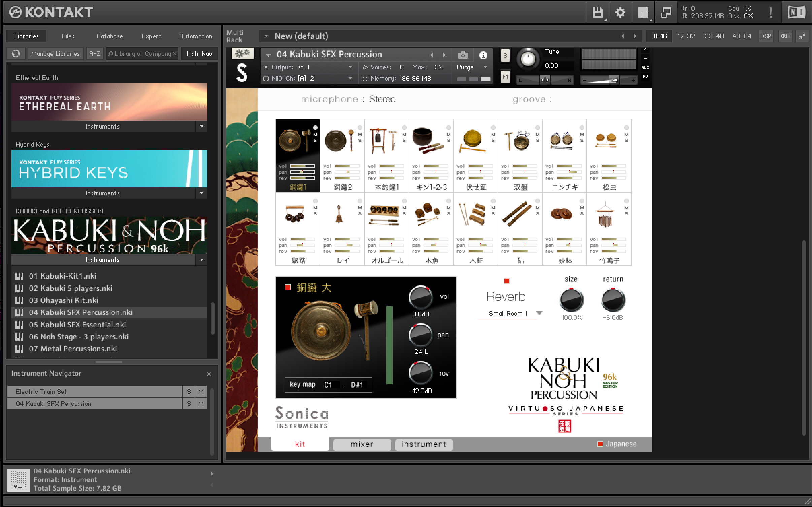This screenshot has height=507, width=812.
Task: Show rack page 17-32
Action: [686, 36]
